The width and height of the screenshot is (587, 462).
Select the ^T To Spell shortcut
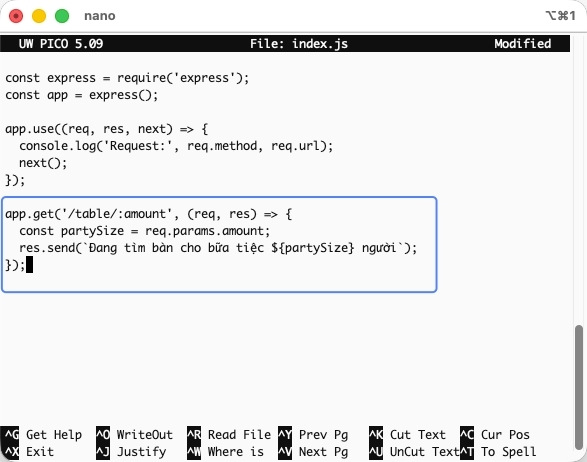tap(498, 452)
